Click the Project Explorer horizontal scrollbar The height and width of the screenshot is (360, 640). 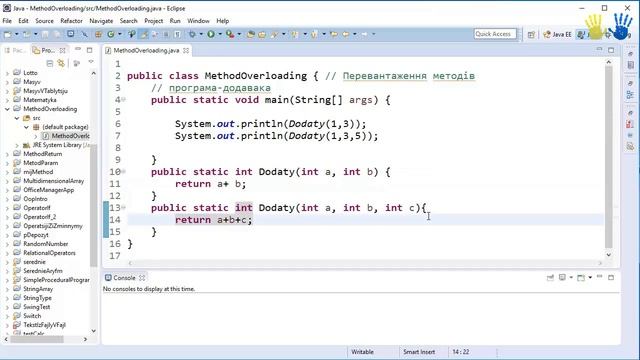37,339
